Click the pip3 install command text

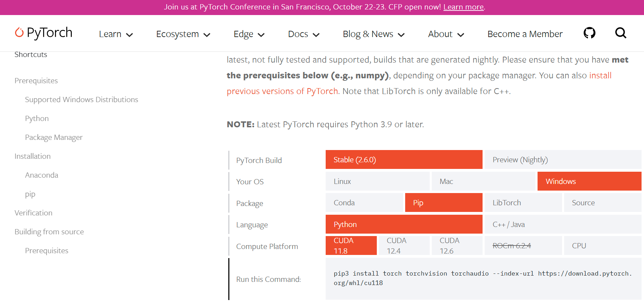(483, 278)
